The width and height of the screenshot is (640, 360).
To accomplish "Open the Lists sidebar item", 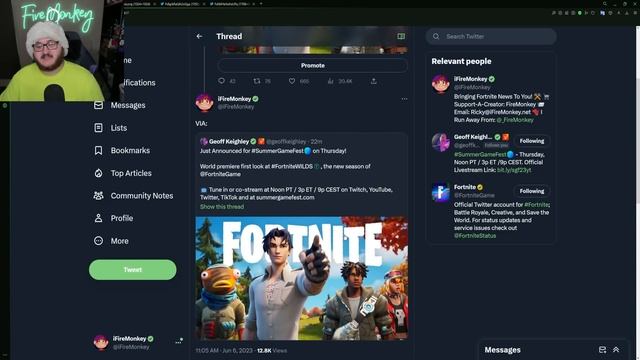I will coord(111,128).
